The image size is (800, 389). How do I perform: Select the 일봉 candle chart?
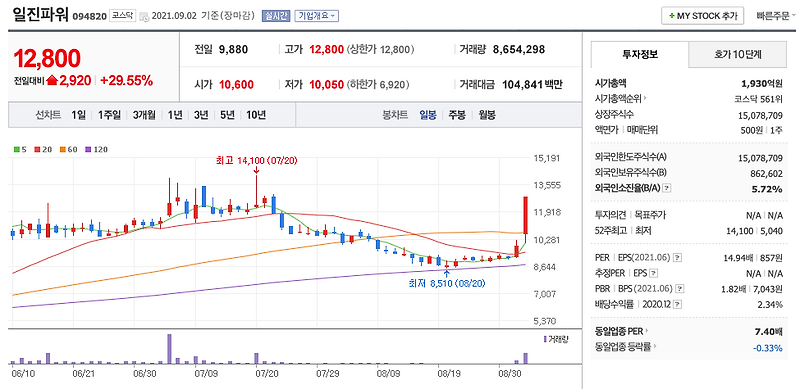(428, 115)
